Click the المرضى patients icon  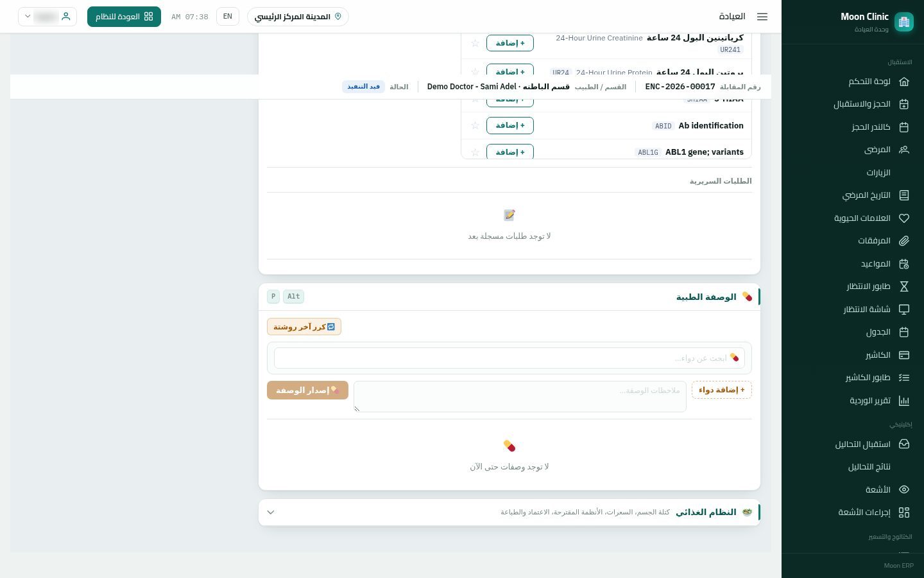(x=904, y=150)
